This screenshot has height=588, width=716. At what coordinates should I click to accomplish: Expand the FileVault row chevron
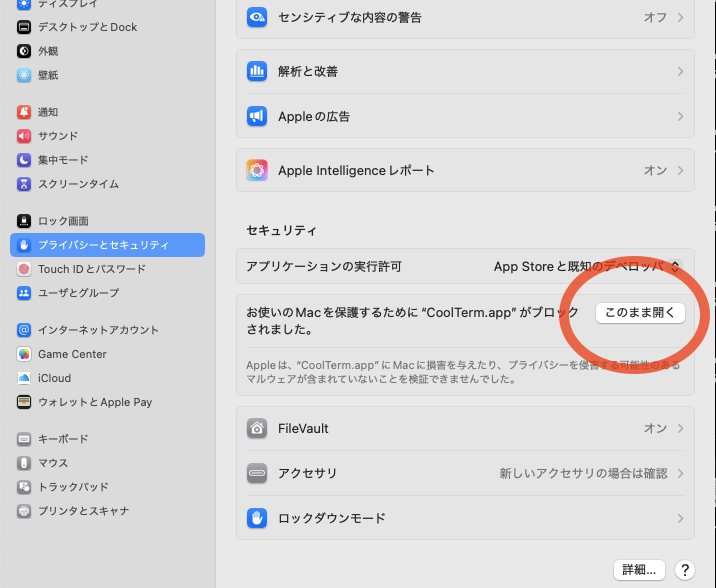pos(680,428)
